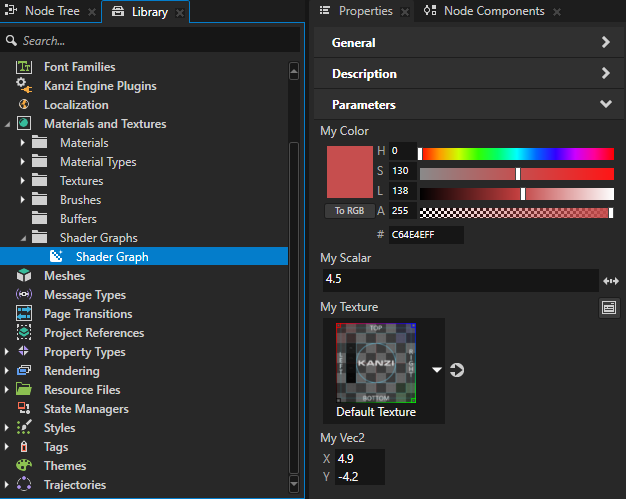Close the Library tab
Screen dimensions: 626x499
coord(180,13)
